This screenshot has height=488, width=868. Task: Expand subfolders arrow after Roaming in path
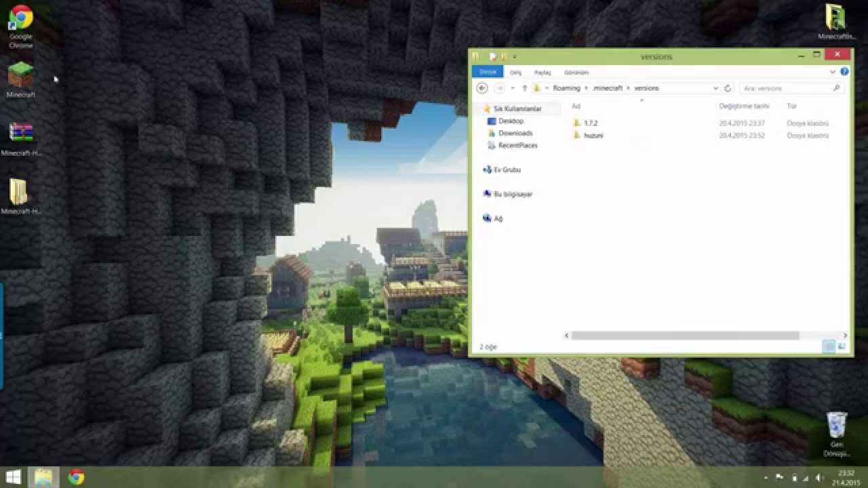[587, 88]
